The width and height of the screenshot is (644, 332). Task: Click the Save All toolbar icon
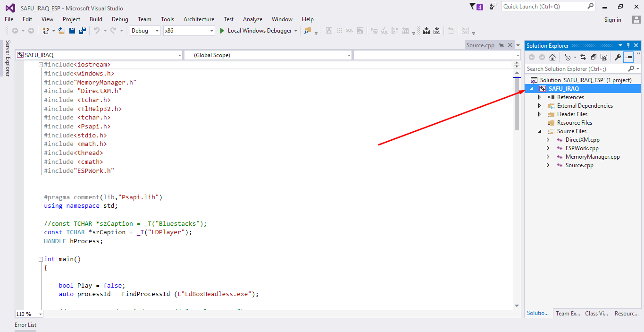[x=83, y=31]
